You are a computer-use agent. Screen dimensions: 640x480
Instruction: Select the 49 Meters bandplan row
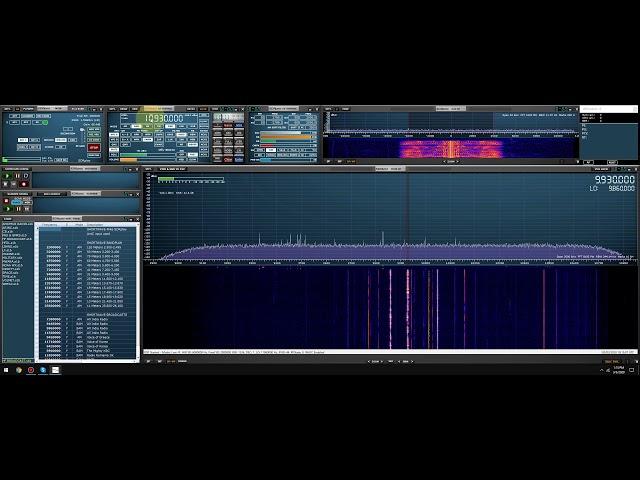(87, 265)
